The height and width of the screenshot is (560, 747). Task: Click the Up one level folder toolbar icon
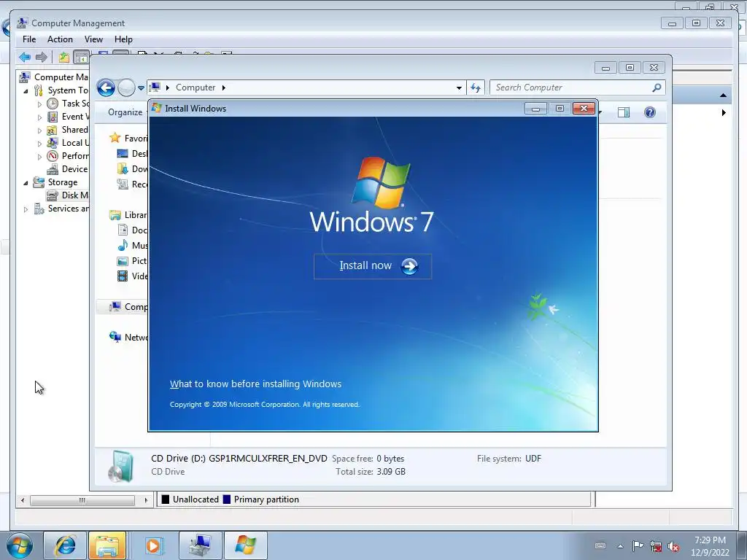pos(64,57)
